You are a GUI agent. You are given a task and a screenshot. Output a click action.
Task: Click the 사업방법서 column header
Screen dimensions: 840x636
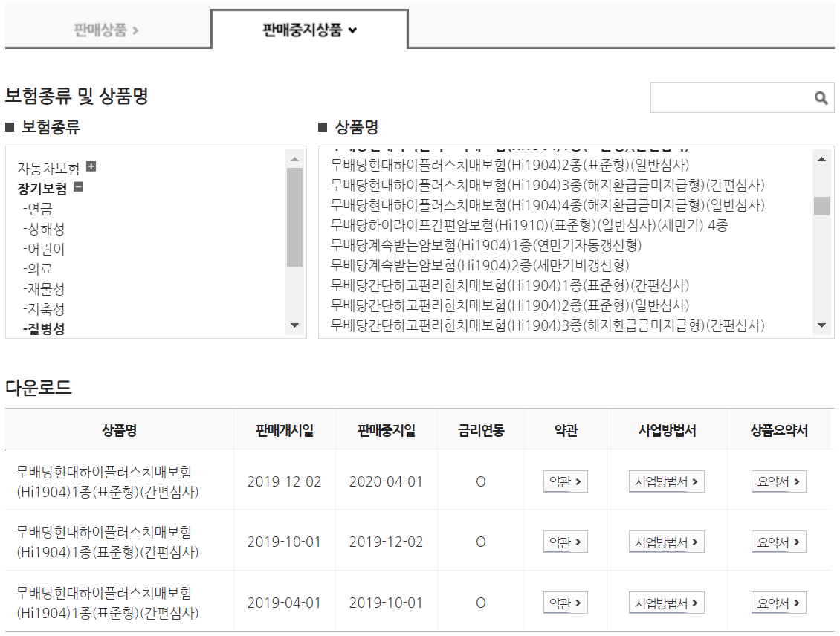[667, 430]
